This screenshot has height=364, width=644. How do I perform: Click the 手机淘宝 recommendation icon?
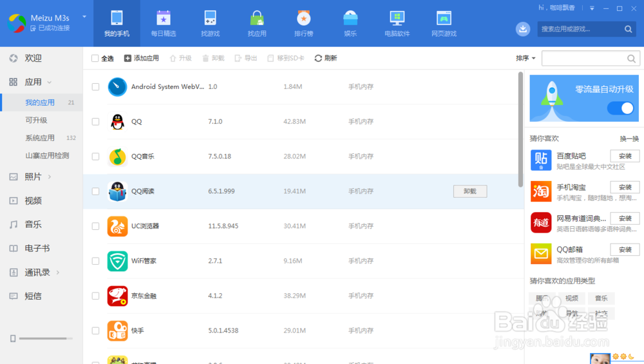[541, 191]
